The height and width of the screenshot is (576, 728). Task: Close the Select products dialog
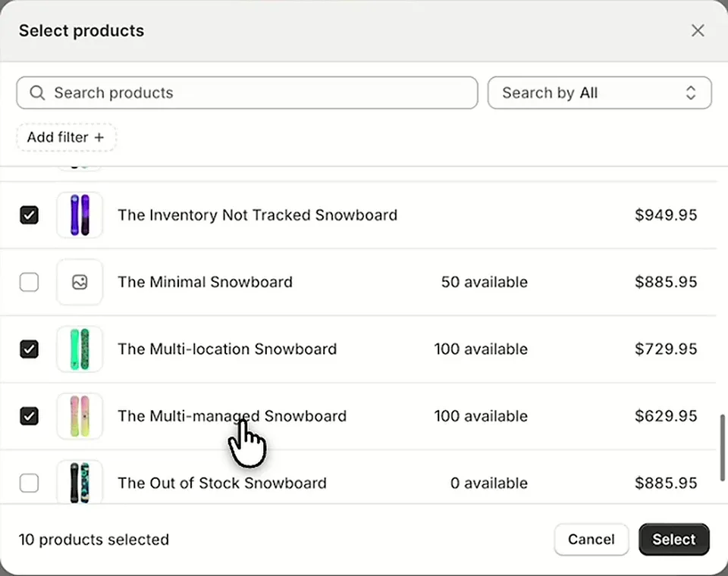click(x=698, y=30)
